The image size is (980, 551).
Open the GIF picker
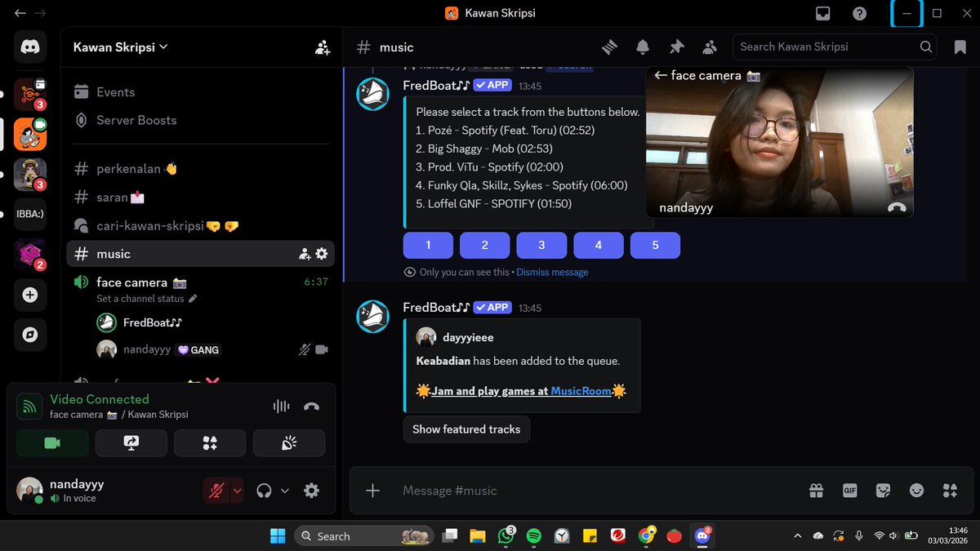pyautogui.click(x=849, y=491)
